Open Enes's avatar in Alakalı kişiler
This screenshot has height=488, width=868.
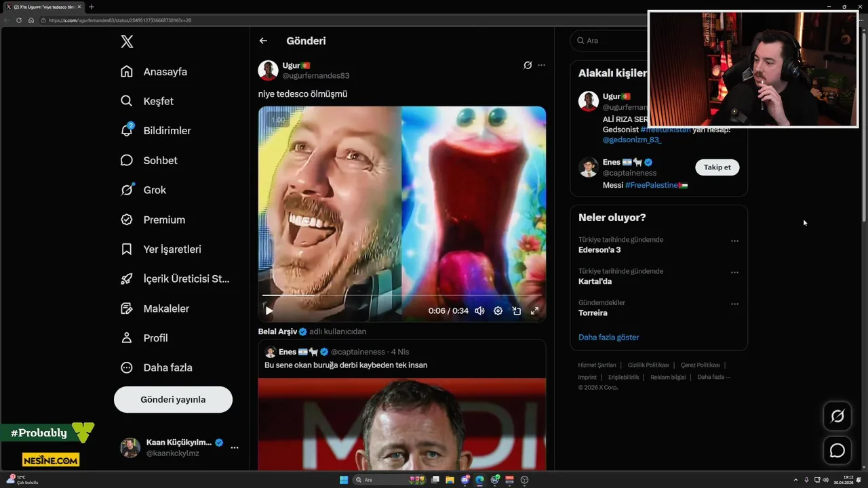pos(589,167)
